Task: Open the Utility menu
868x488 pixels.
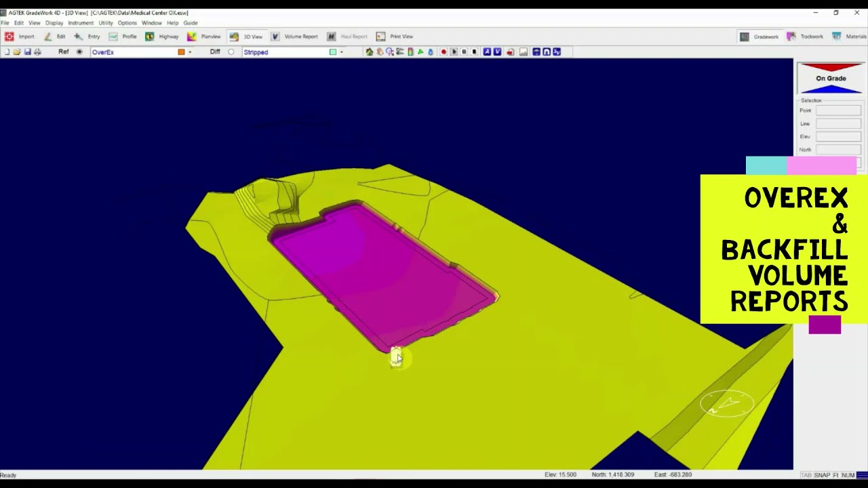Action: click(x=106, y=23)
